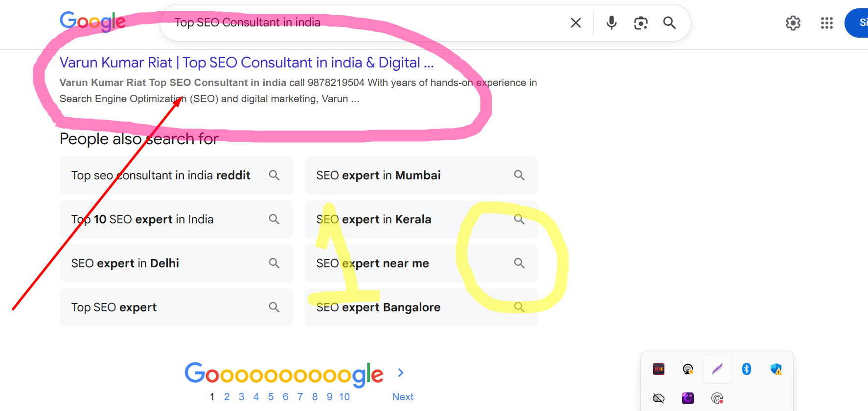Open results page 5
The height and width of the screenshot is (411, 868).
point(271,396)
